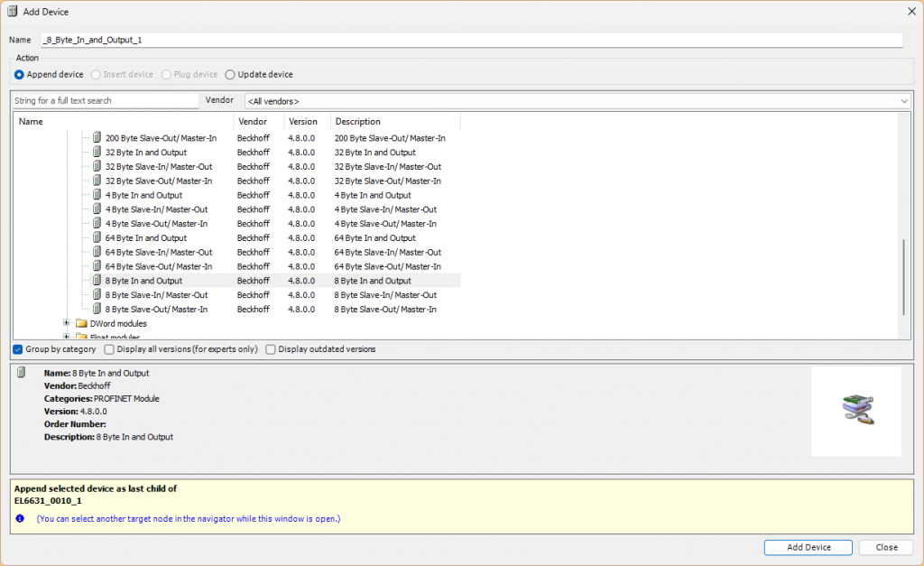Enable Display all versions for experts only
The image size is (924, 566).
[109, 349]
